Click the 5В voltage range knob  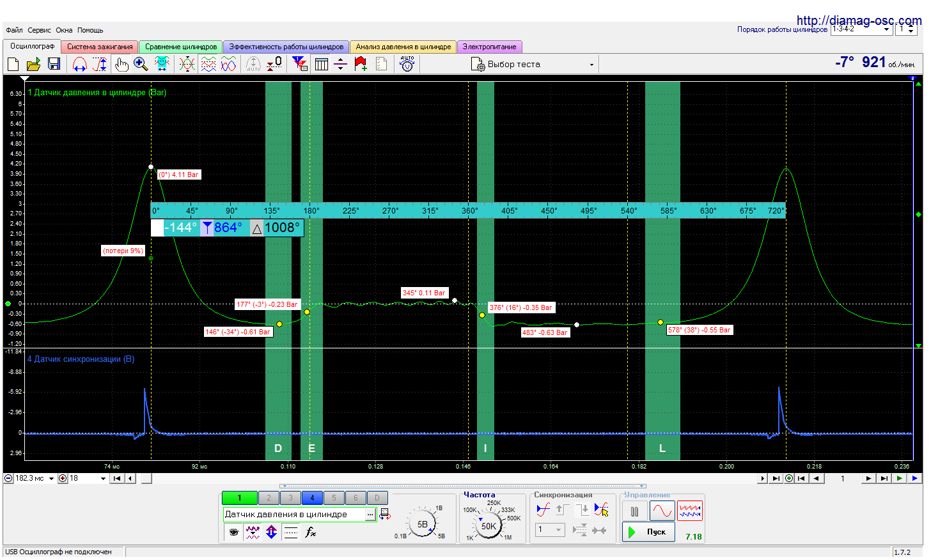coord(423,524)
